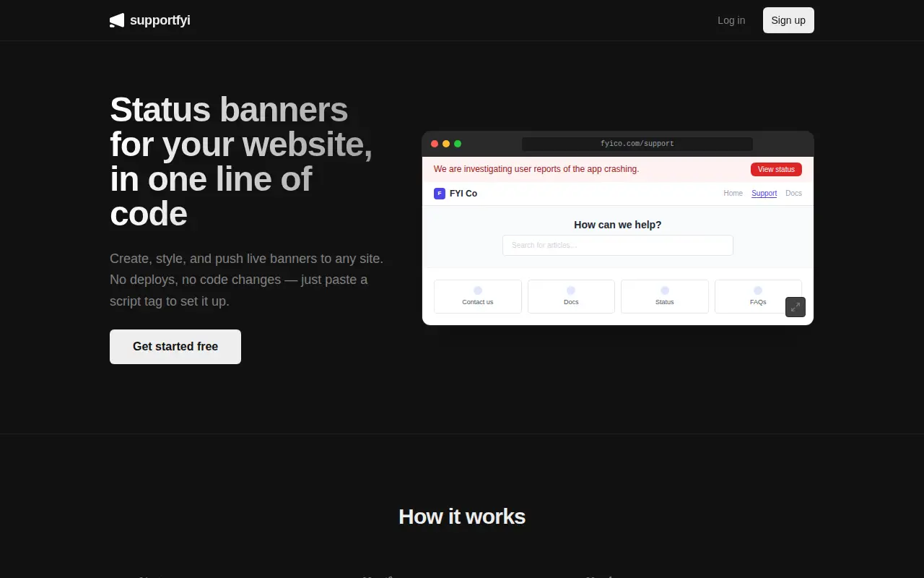
Task: Click the expand preview fullscreen icon
Action: (796, 307)
